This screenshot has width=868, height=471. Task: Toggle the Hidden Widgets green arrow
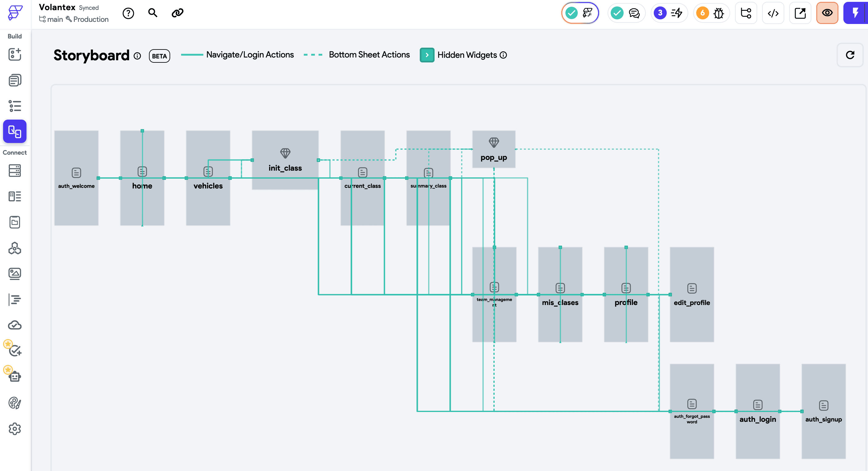point(427,55)
